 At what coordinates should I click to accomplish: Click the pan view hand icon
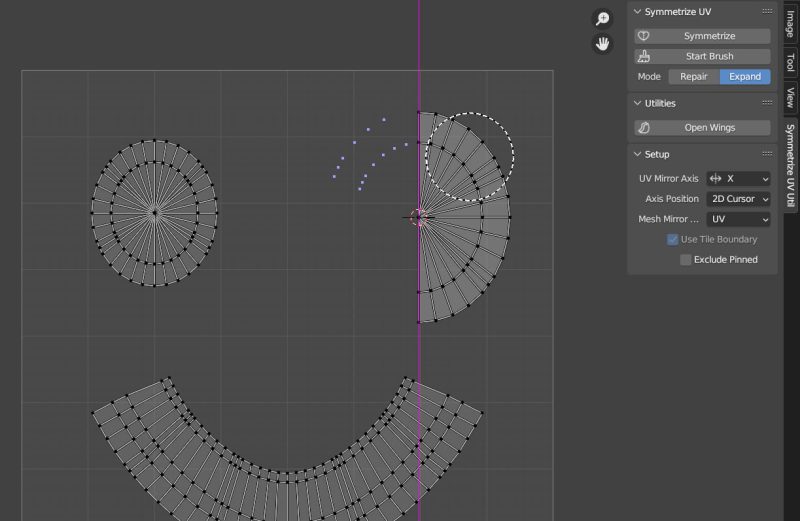tap(602, 43)
